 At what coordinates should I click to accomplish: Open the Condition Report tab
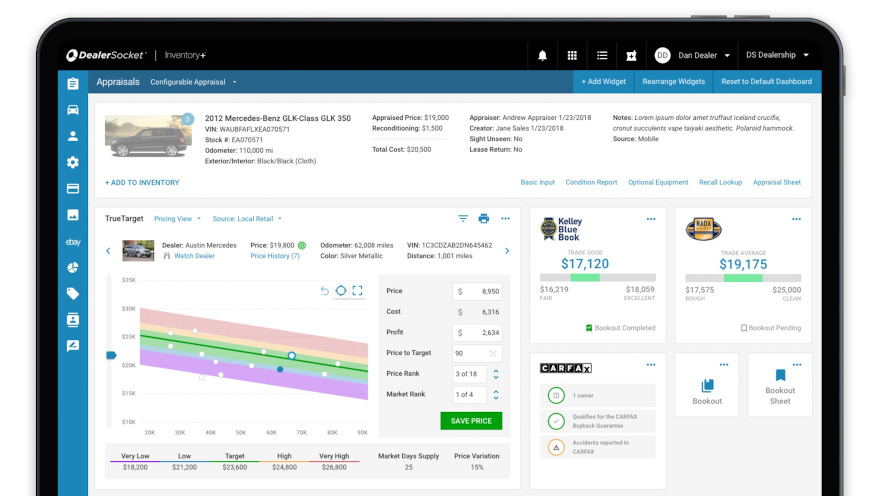click(591, 183)
